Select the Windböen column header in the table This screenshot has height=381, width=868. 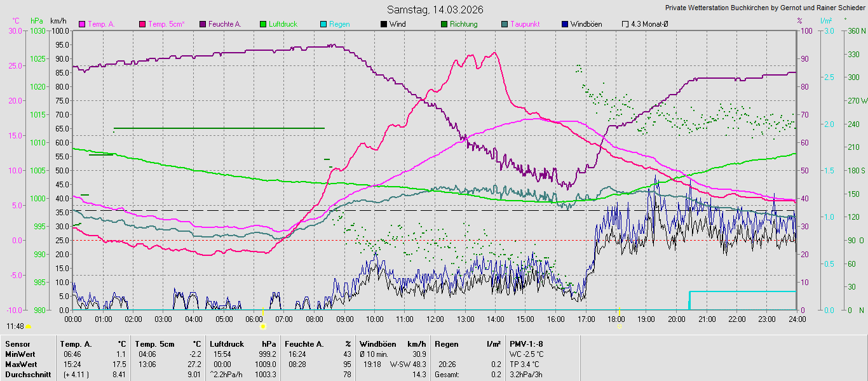pos(381,344)
